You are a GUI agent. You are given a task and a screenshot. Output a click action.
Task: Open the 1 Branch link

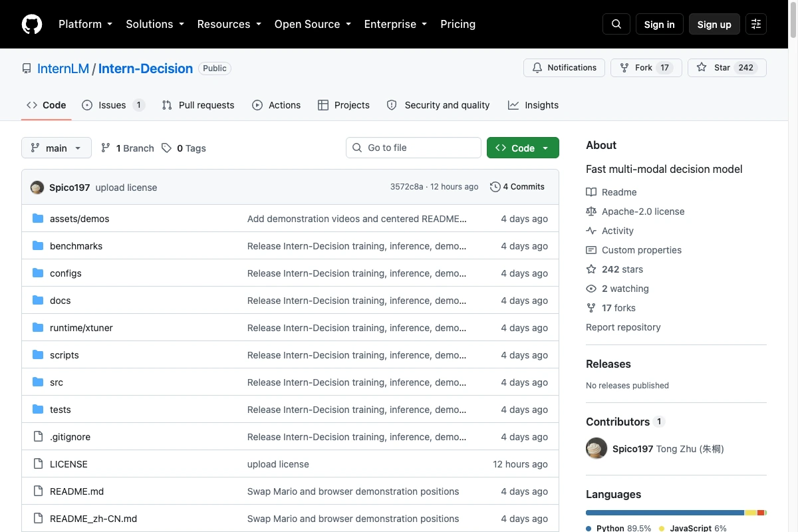pos(127,148)
